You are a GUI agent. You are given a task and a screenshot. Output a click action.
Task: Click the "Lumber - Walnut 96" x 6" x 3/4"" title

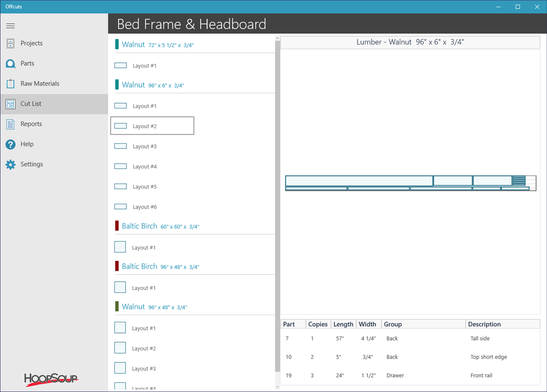tap(410, 42)
